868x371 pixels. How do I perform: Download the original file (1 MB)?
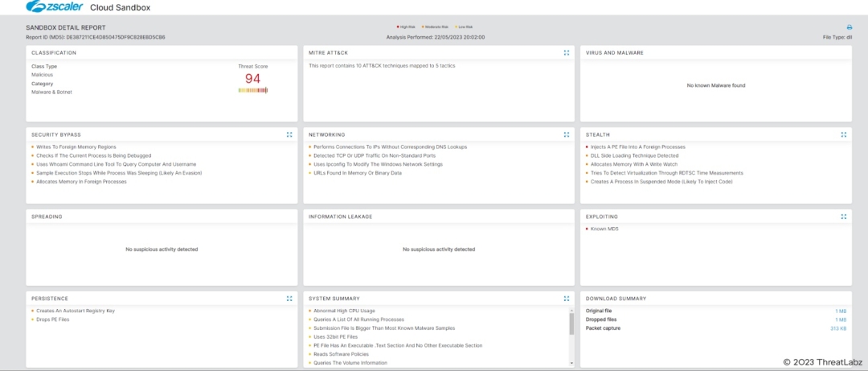[x=841, y=311]
